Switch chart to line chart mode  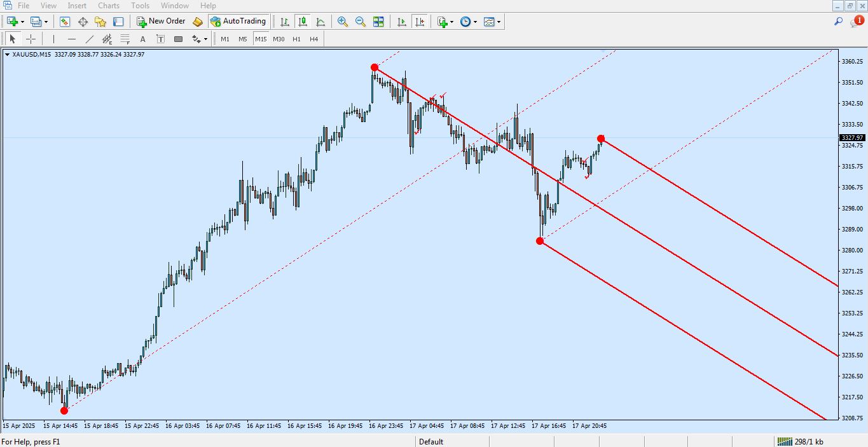(x=320, y=22)
